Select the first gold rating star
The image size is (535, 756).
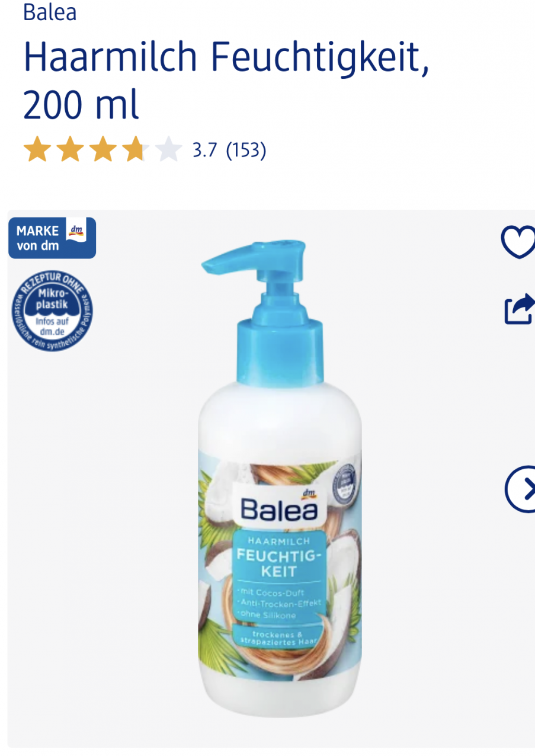(x=37, y=150)
